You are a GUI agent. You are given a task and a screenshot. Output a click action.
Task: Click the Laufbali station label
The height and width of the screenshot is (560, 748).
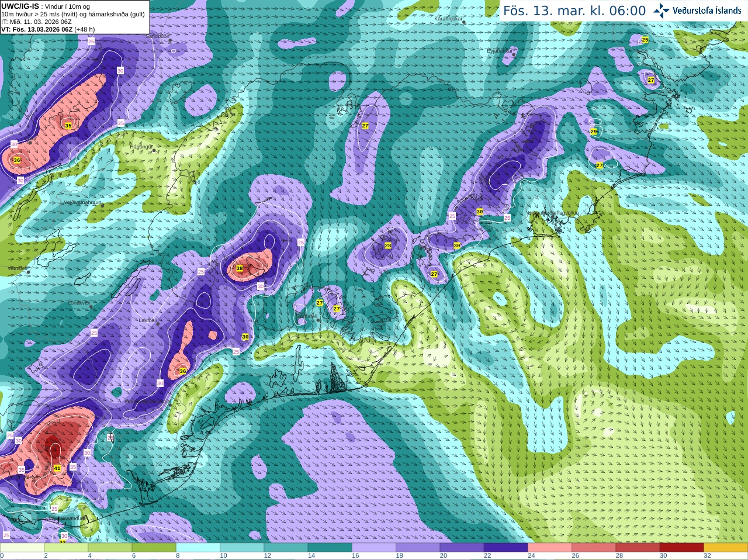pyautogui.click(x=147, y=320)
